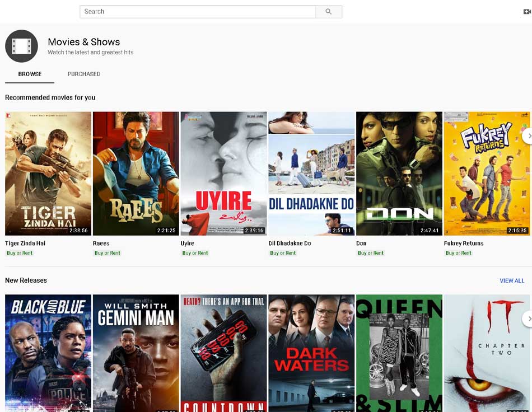This screenshot has width=532, height=412.
Task: Switch to the PURCHASED tab
Action: click(x=84, y=74)
